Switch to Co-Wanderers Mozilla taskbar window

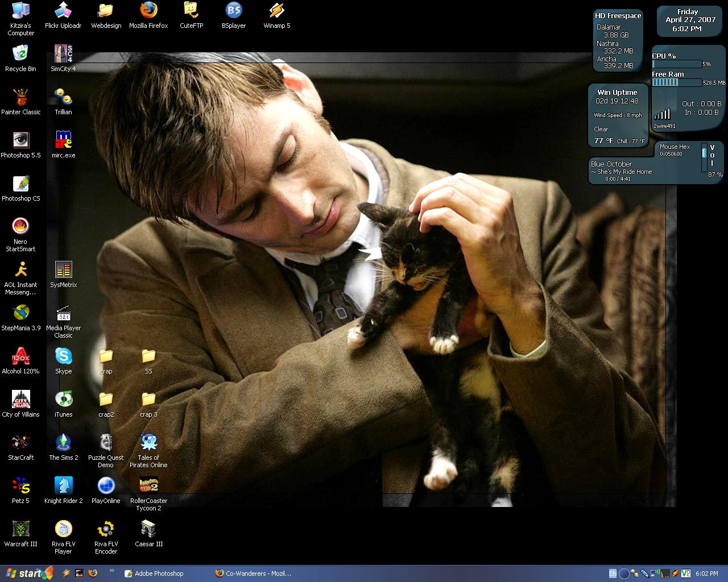tap(255, 573)
